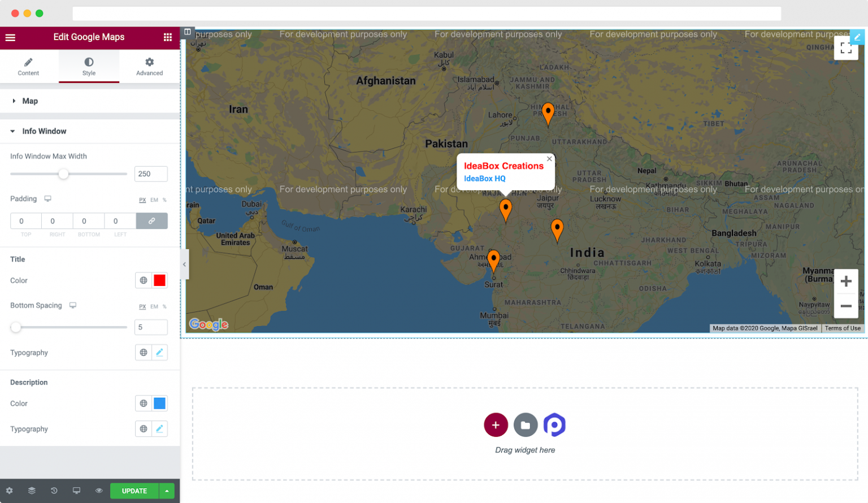Switch to the Advanced tab

click(x=149, y=66)
